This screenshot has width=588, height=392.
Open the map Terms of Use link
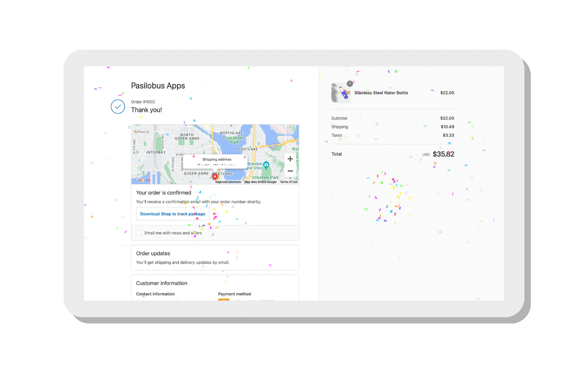(x=289, y=182)
